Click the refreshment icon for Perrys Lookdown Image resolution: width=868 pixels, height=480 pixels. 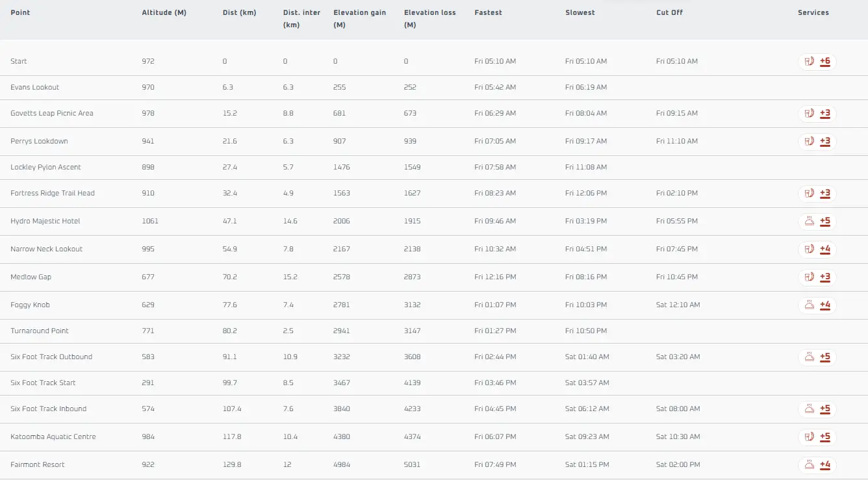(810, 141)
